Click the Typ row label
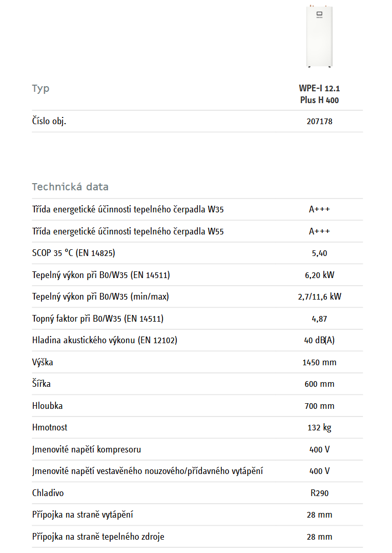The width and height of the screenshot is (392, 553). coord(40,88)
